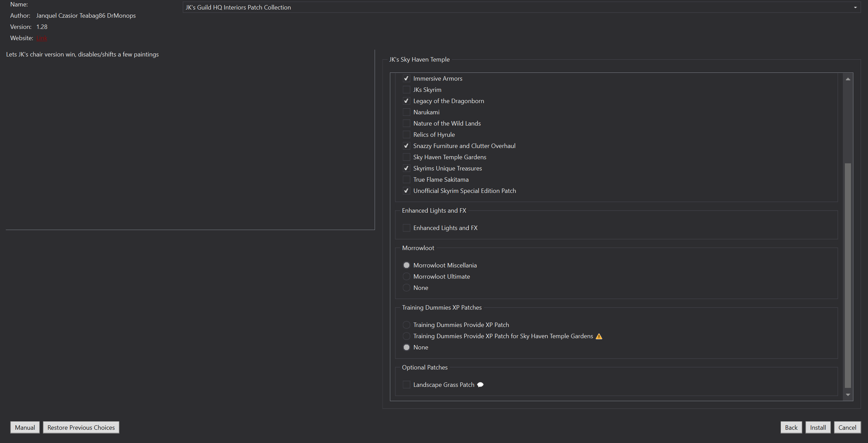Viewport: 868px width, 443px height.
Task: Uncheck Snazzy Furniture and Clutter Overhaul
Action: point(406,146)
